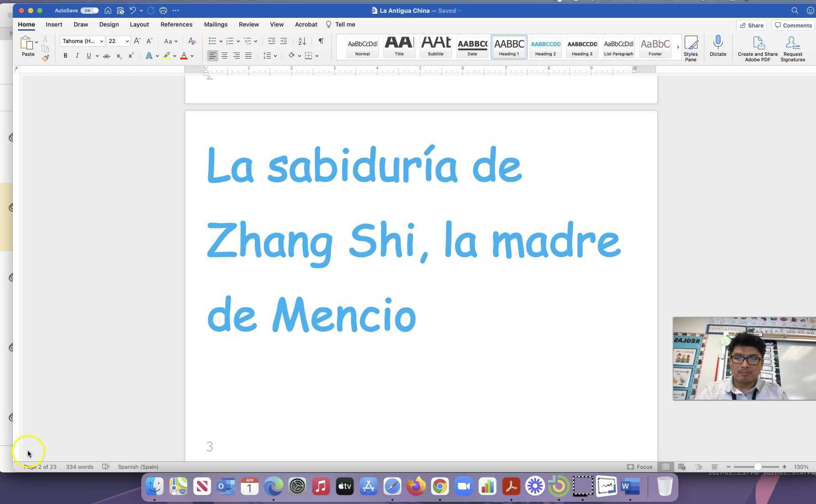Adjust the zoom slider at bottom right

pos(757,467)
